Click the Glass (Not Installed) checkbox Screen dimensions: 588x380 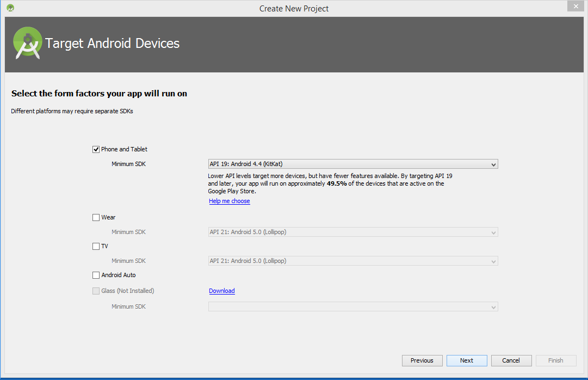(96, 291)
